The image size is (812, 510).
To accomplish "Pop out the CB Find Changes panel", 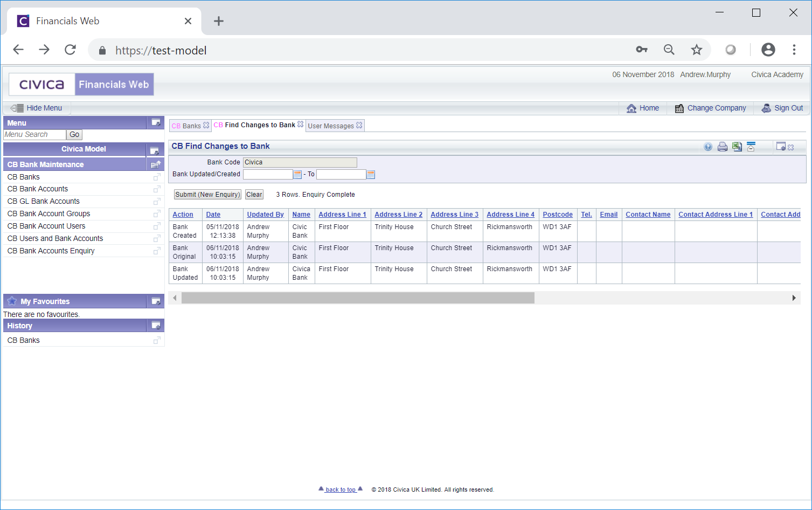I will point(781,146).
